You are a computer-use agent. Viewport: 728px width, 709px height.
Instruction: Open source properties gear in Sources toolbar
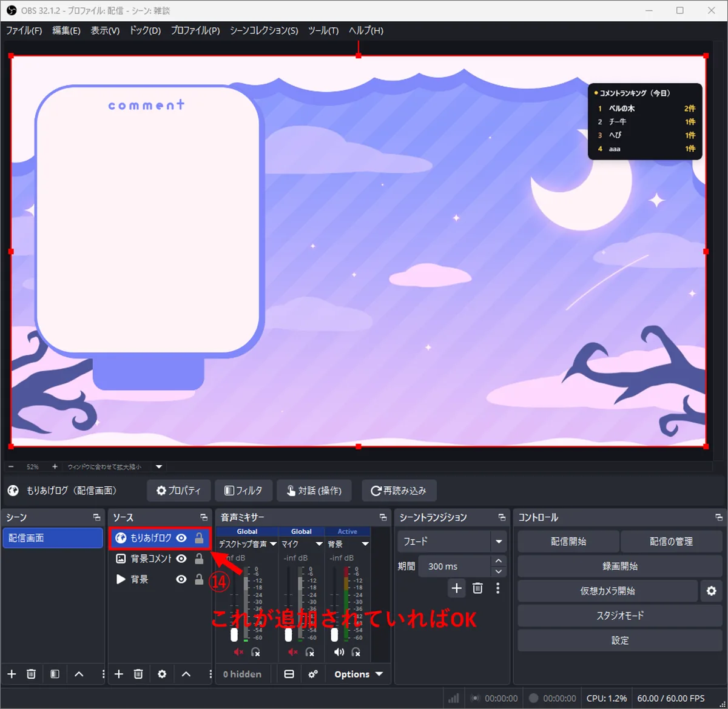162,674
